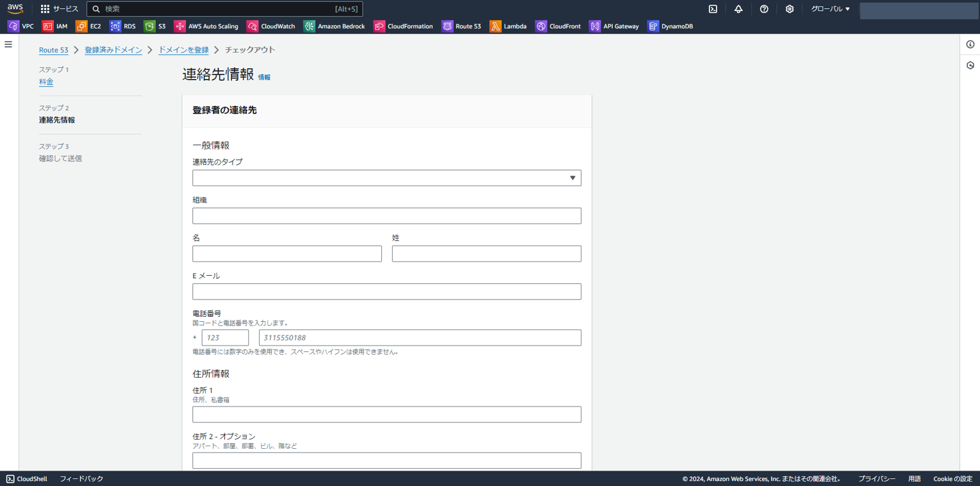Open the settings gear icon
The height and width of the screenshot is (486, 980).
click(790, 9)
